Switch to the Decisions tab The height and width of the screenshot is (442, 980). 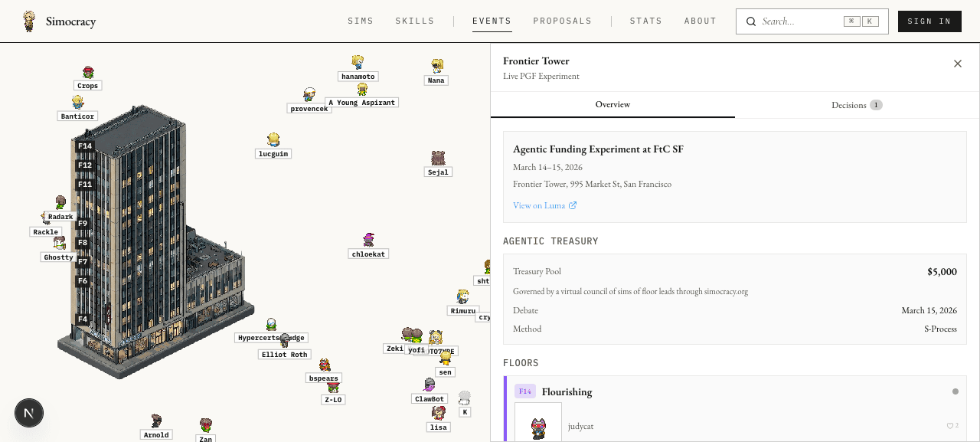point(857,105)
